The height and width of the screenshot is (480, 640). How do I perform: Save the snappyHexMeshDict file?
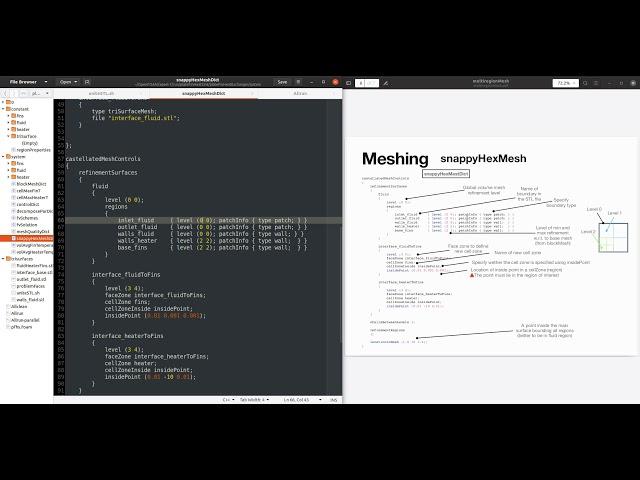click(282, 82)
